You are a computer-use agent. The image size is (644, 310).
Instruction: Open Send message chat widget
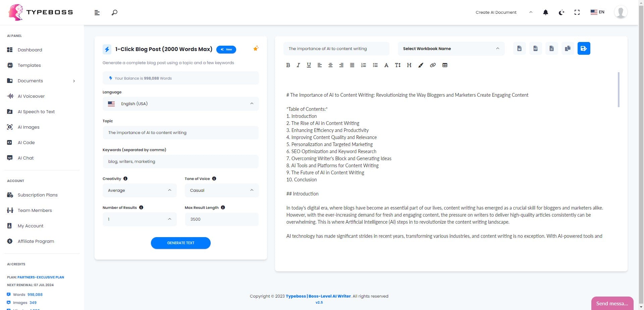pyautogui.click(x=612, y=303)
